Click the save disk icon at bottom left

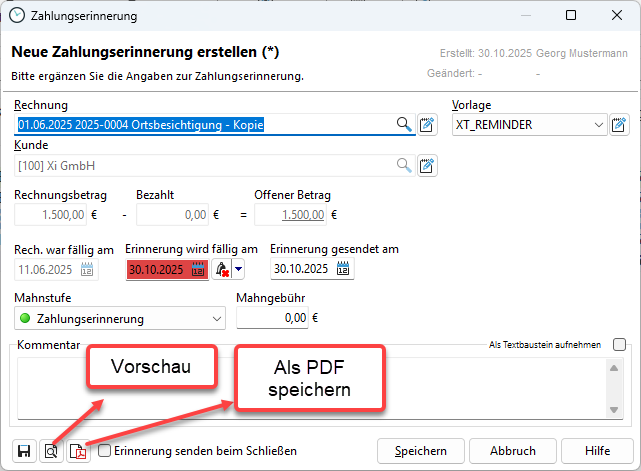[24, 451]
